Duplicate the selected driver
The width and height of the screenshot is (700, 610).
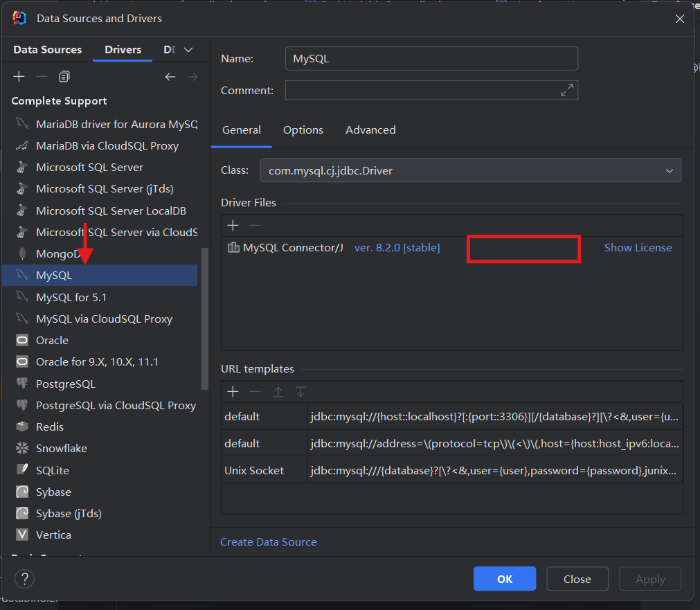pyautogui.click(x=64, y=77)
